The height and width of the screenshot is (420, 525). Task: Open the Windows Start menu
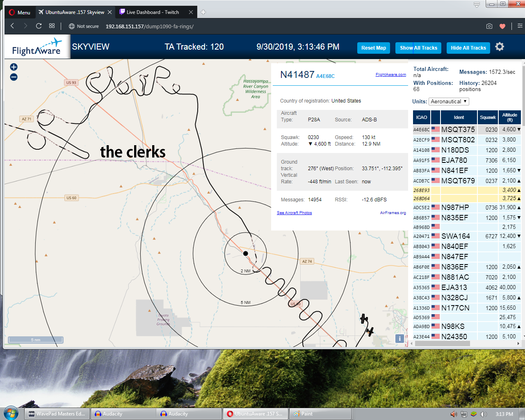11,413
